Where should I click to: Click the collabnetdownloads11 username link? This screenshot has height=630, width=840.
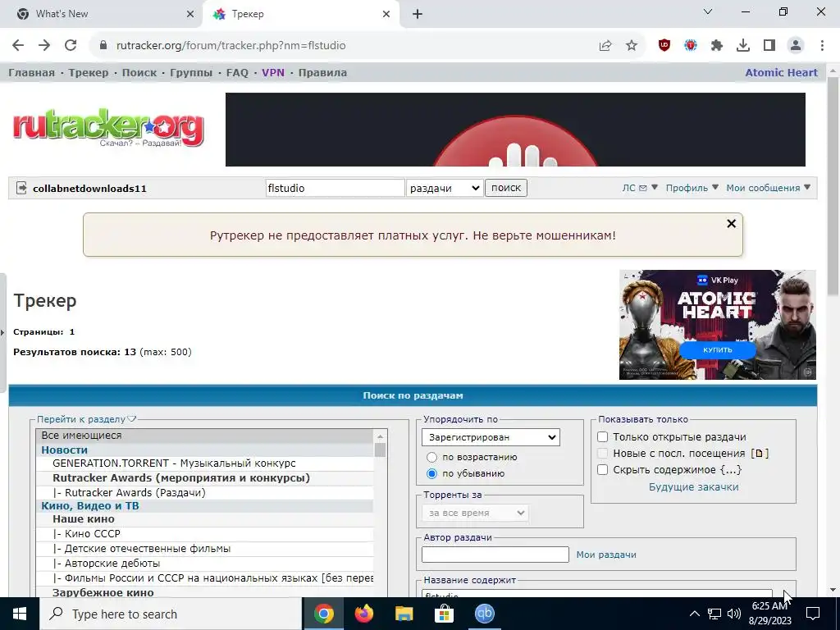tap(89, 188)
